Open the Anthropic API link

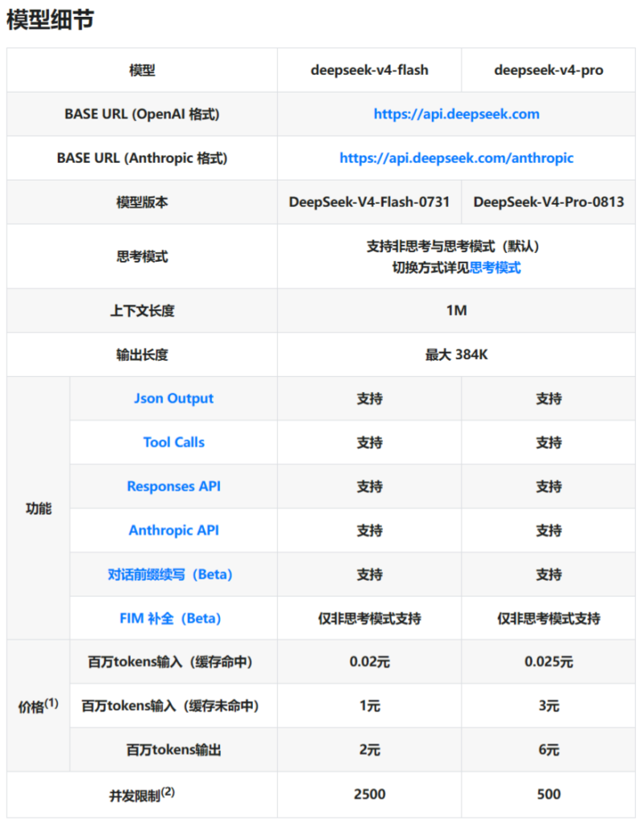point(174,530)
